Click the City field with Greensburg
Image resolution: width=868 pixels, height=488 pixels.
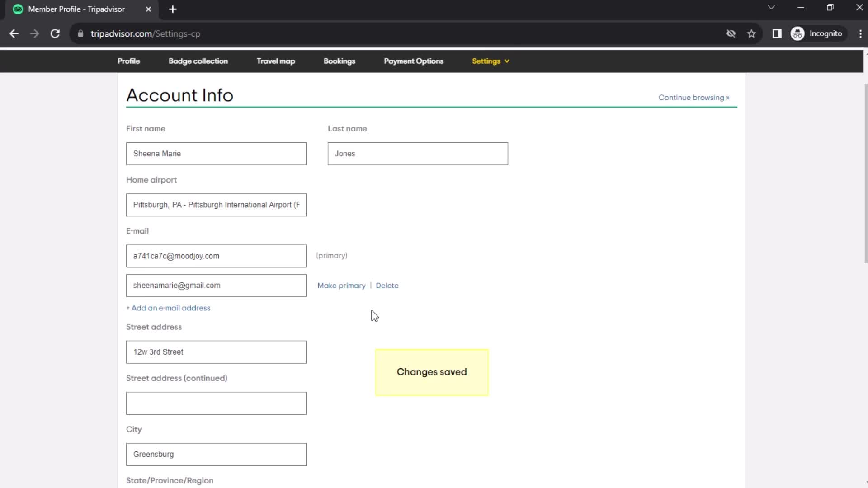pos(216,455)
